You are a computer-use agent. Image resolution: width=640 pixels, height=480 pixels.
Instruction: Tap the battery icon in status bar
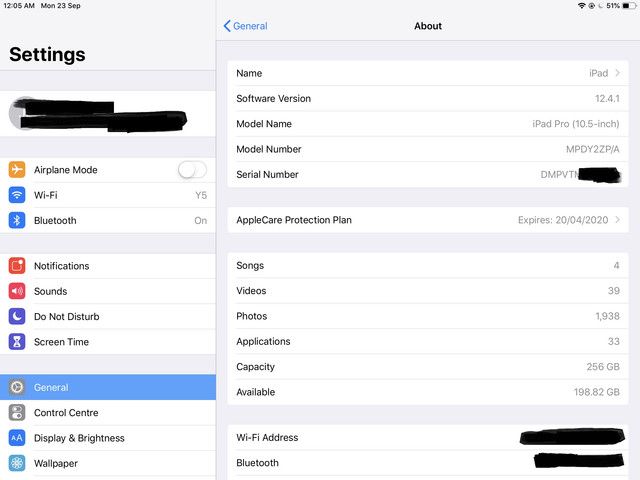(x=629, y=6)
